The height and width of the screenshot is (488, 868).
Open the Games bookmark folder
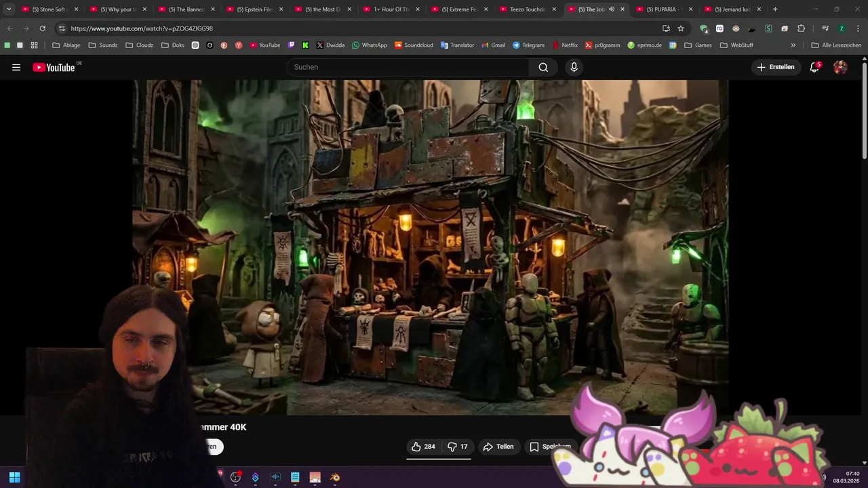point(698,45)
